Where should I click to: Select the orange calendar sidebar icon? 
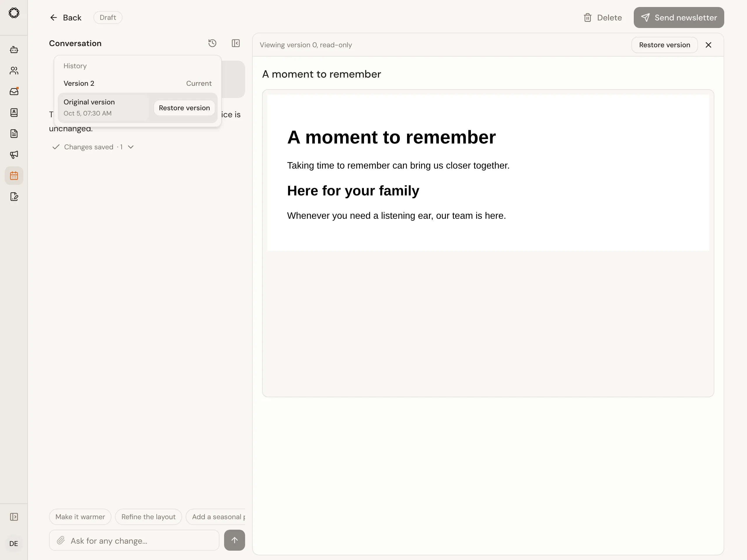tap(14, 176)
